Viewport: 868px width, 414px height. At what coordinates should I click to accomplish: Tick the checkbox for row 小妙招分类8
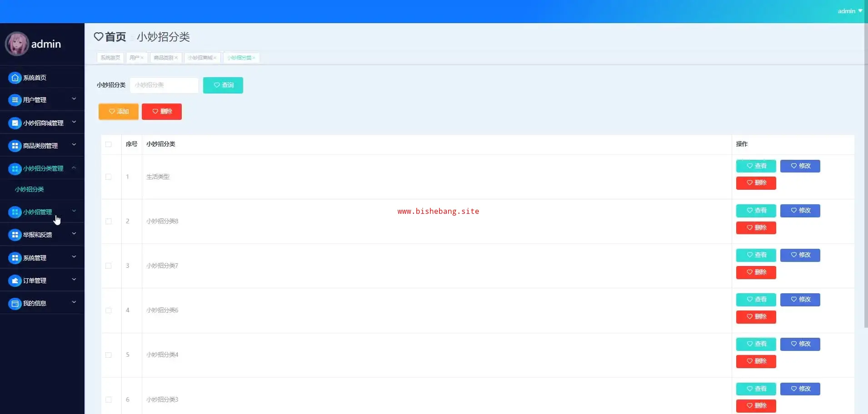coord(109,221)
